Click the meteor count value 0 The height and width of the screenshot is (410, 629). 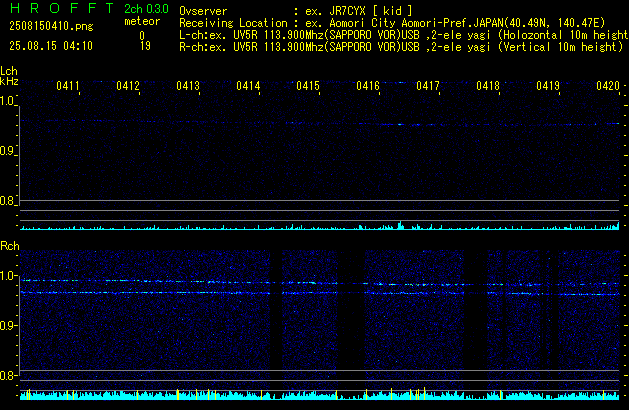tap(142, 36)
